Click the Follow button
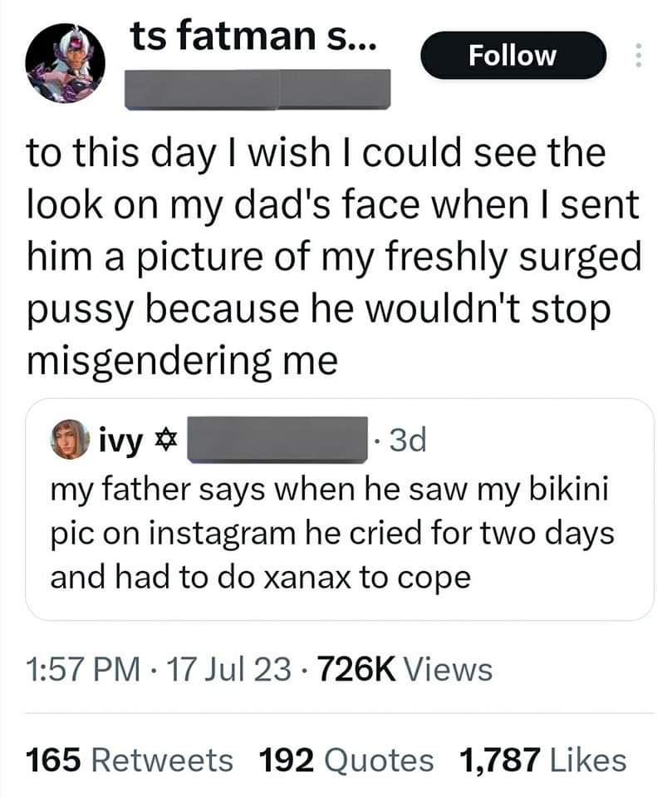Viewport: 672px width, 798px height. coord(513,55)
